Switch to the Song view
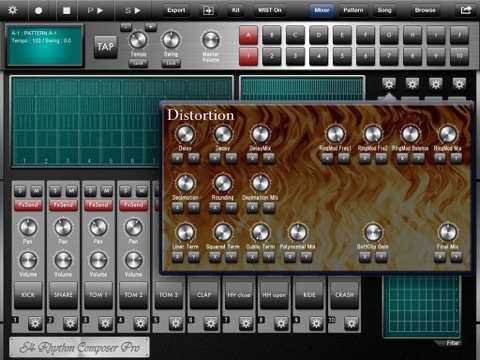Screen dimensions: 480x360 [x=384, y=10]
